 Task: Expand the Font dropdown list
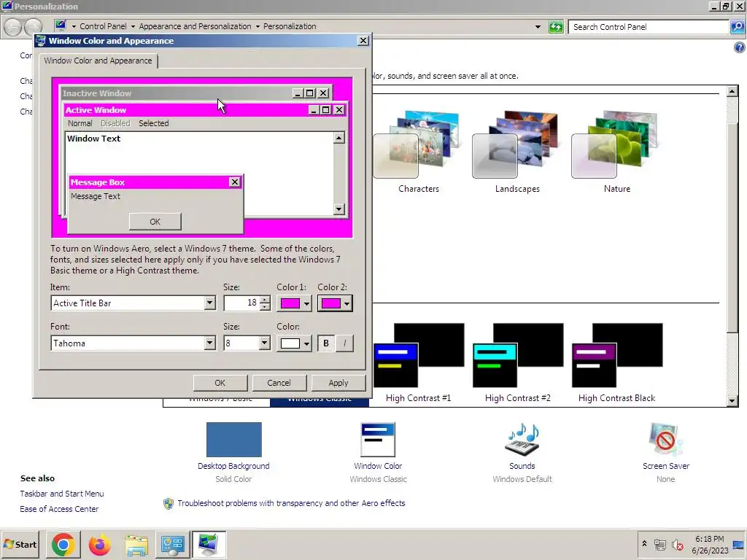tap(209, 343)
